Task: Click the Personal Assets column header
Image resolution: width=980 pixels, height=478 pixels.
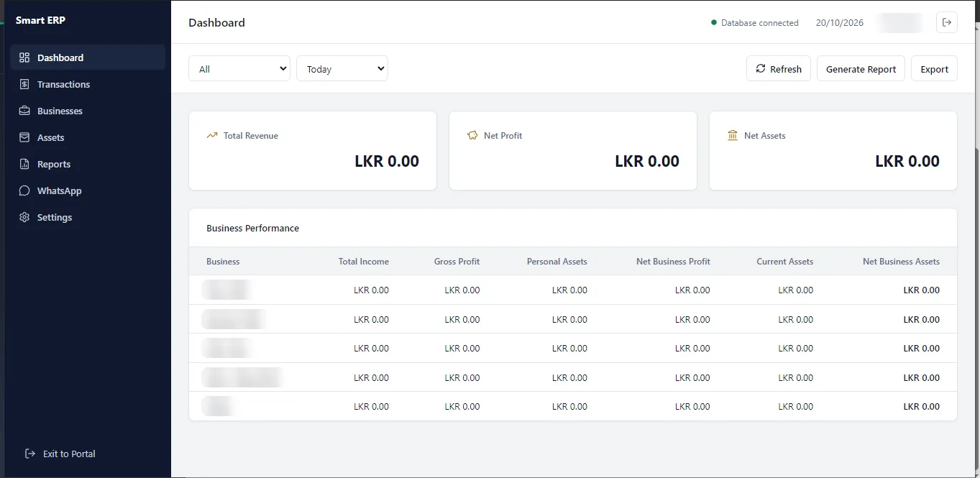Action: tap(557, 261)
